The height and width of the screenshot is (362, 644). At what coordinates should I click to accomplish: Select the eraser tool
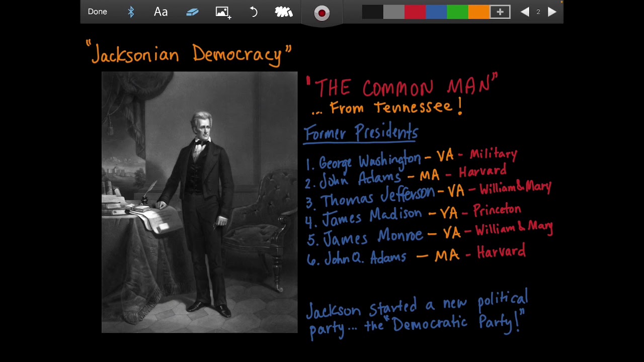click(192, 12)
